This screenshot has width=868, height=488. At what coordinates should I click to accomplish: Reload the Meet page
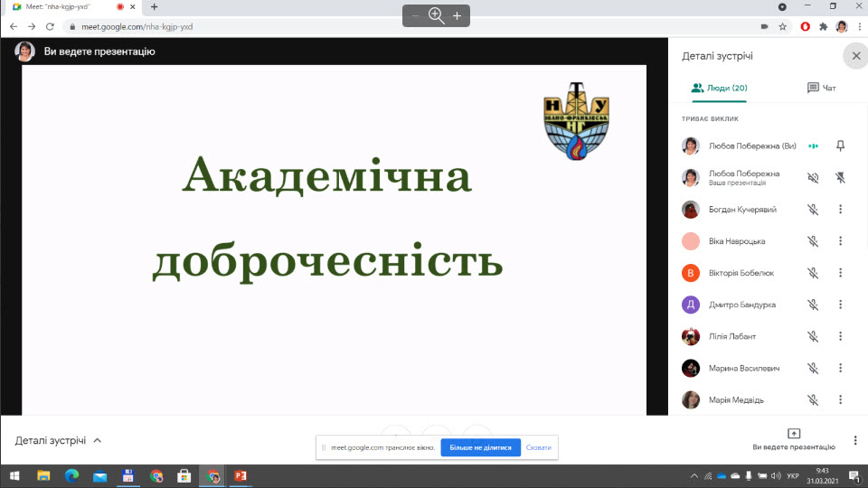[50, 26]
